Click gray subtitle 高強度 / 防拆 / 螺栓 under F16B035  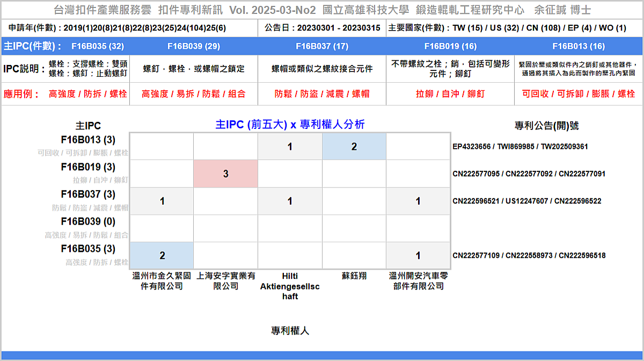pyautogui.click(x=97, y=262)
